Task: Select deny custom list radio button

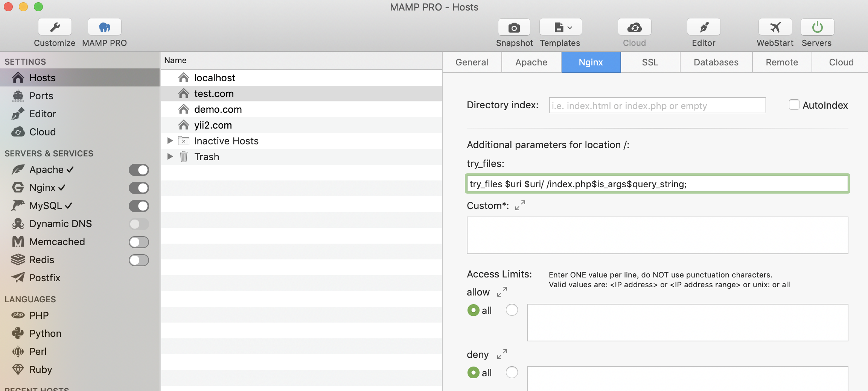Action: (x=512, y=373)
